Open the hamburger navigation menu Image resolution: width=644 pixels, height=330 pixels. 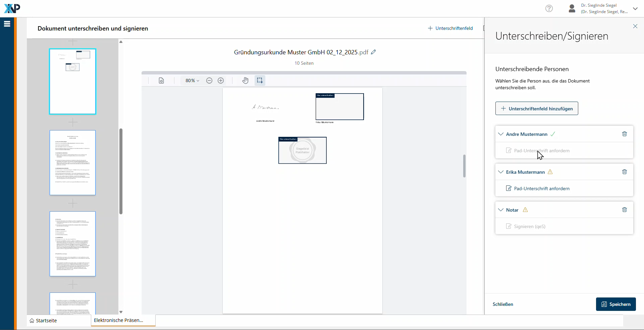7,24
